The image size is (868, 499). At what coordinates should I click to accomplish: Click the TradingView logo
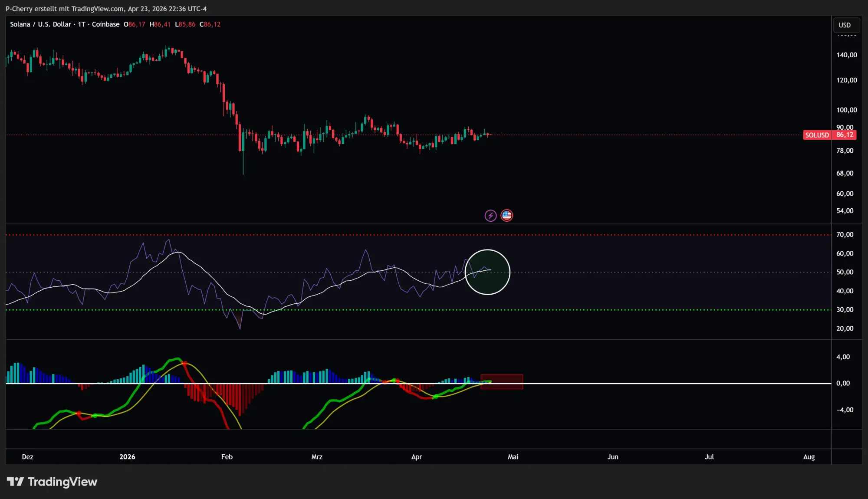tap(52, 482)
